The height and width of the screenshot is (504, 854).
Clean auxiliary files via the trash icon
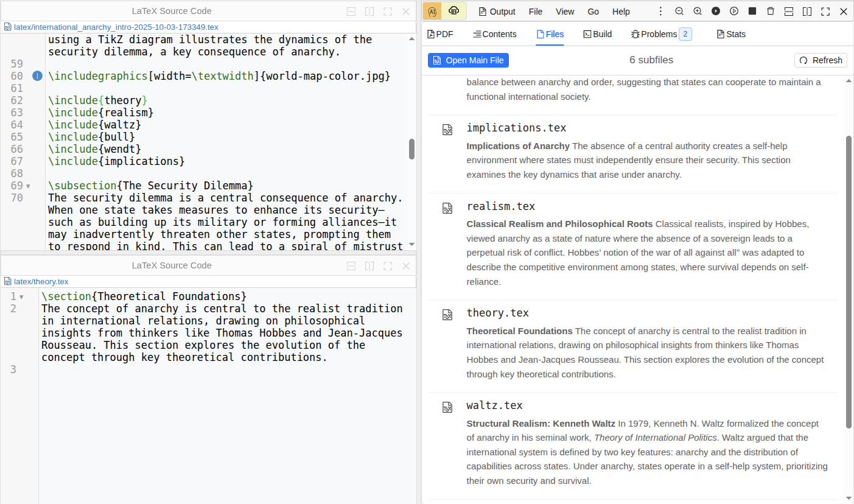pyautogui.click(x=771, y=11)
